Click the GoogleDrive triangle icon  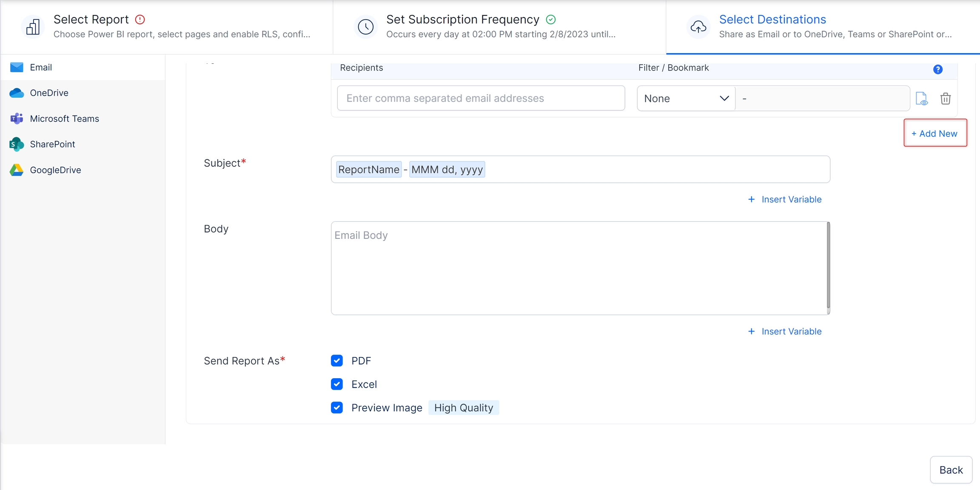[17, 170]
